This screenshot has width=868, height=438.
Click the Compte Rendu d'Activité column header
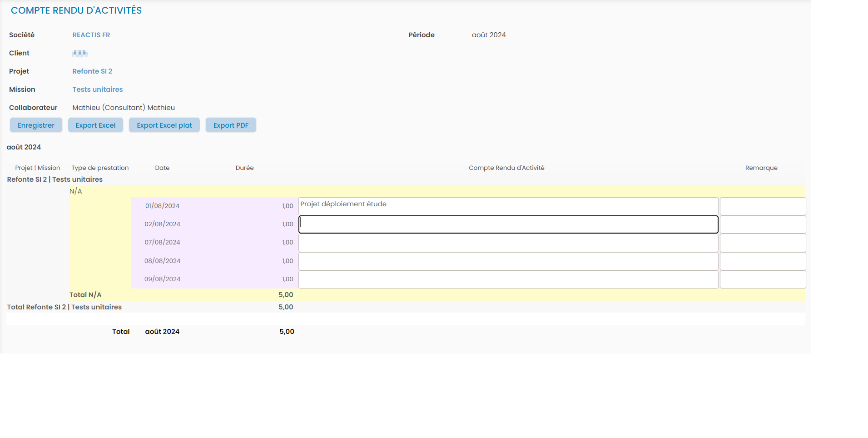506,168
